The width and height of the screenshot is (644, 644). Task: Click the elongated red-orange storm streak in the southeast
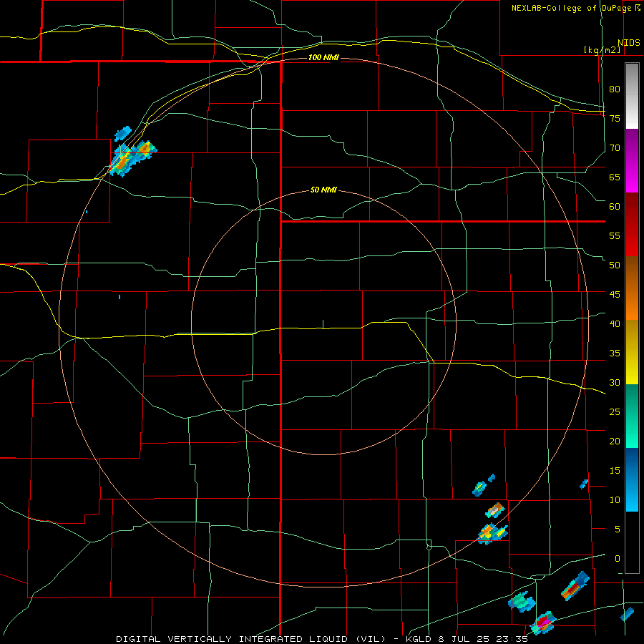click(x=575, y=586)
